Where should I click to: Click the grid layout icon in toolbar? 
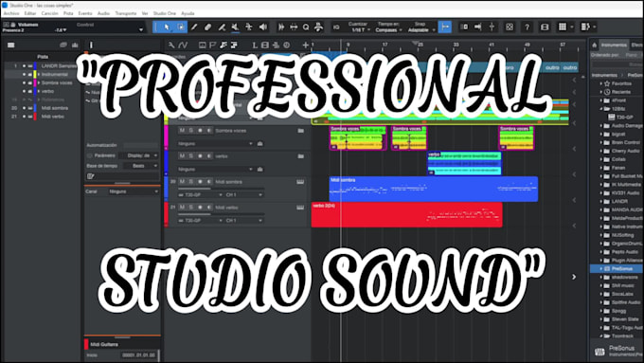pos(563,27)
